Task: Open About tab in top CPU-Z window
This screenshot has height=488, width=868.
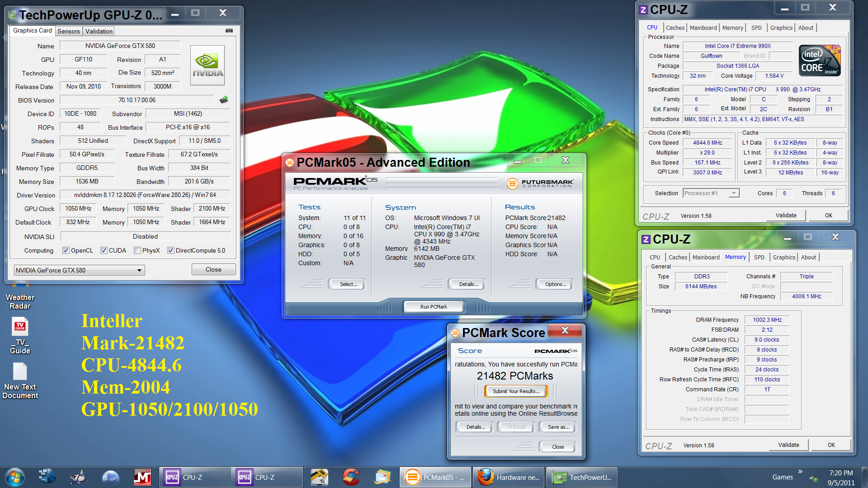Action: tap(806, 28)
